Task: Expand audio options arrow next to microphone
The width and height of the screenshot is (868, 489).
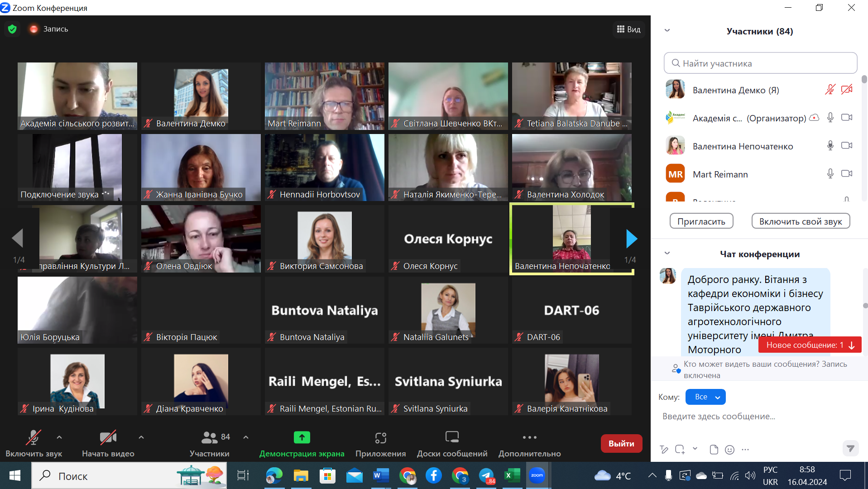Action: click(x=59, y=437)
